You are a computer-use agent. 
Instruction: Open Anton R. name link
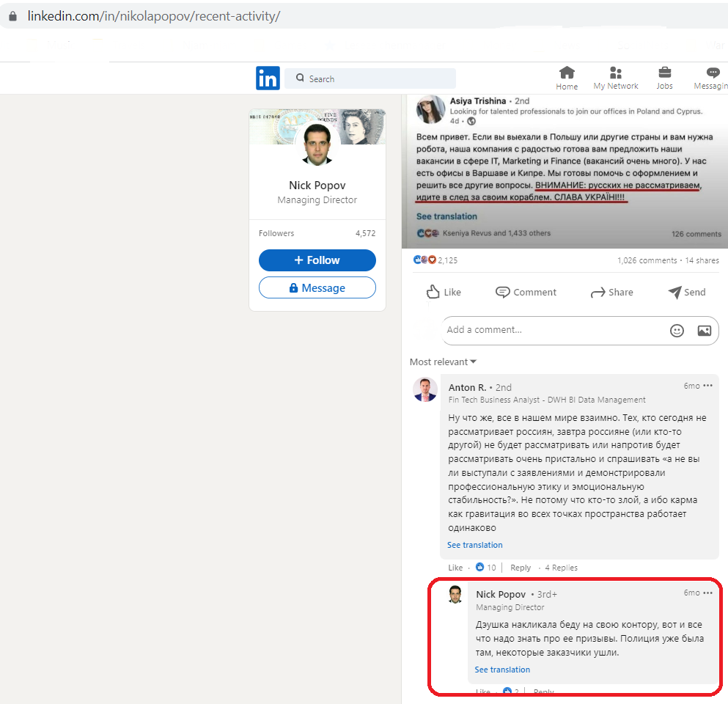467,388
